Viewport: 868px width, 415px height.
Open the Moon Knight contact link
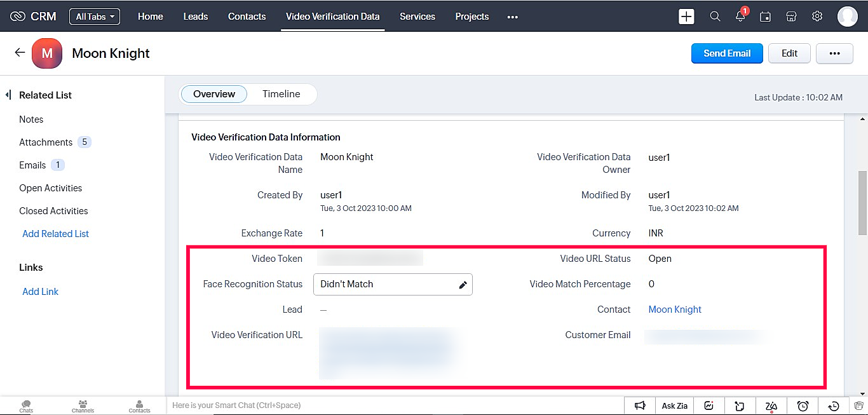(x=675, y=310)
